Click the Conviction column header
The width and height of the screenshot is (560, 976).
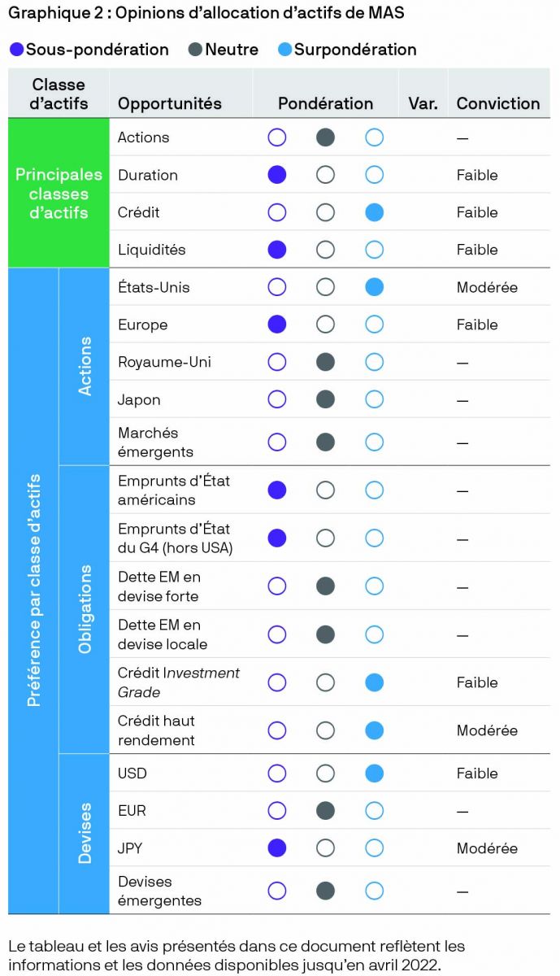coord(497,103)
